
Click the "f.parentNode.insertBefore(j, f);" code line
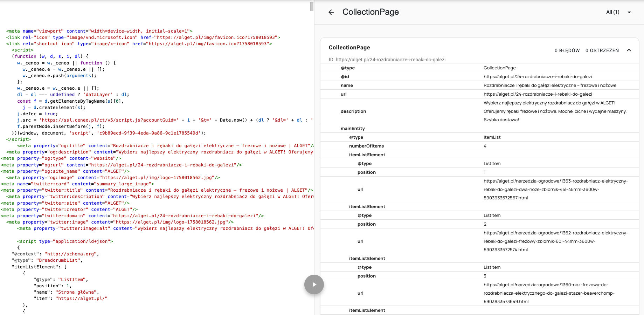(x=61, y=126)
